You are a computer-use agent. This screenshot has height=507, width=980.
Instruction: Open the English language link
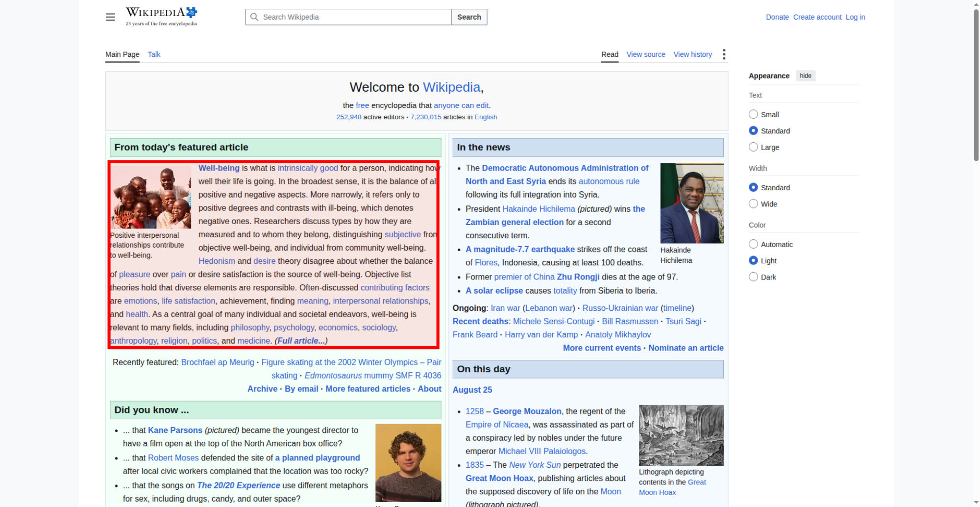pos(486,117)
